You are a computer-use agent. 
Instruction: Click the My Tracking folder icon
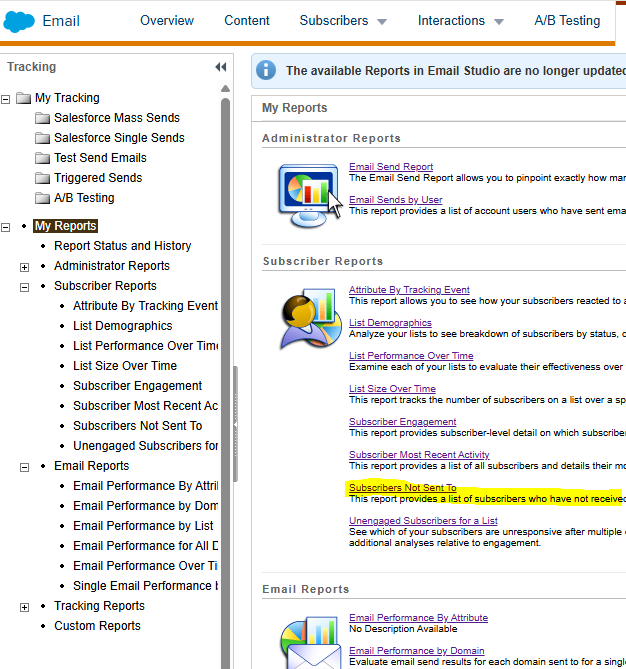click(23, 98)
